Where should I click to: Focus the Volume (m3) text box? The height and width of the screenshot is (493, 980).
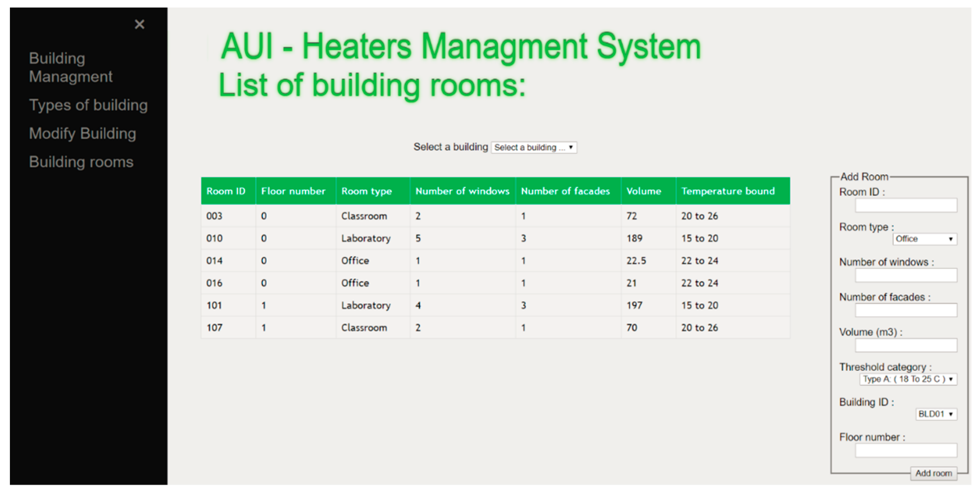[906, 346]
